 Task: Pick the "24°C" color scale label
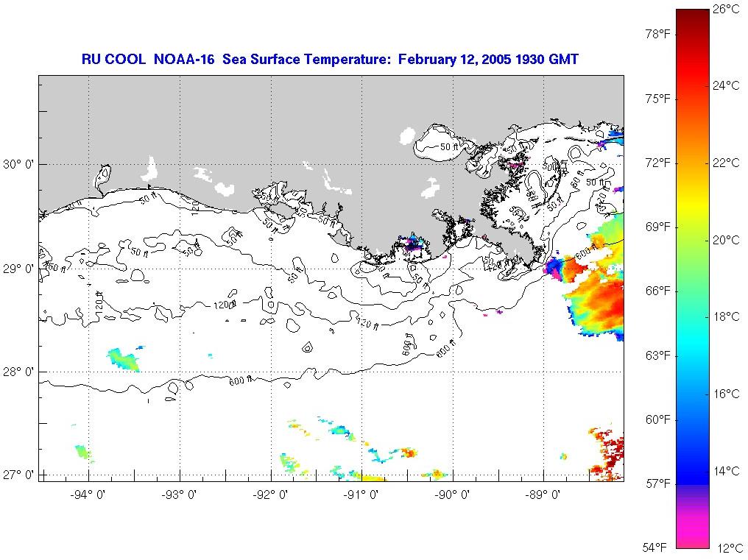[726, 85]
